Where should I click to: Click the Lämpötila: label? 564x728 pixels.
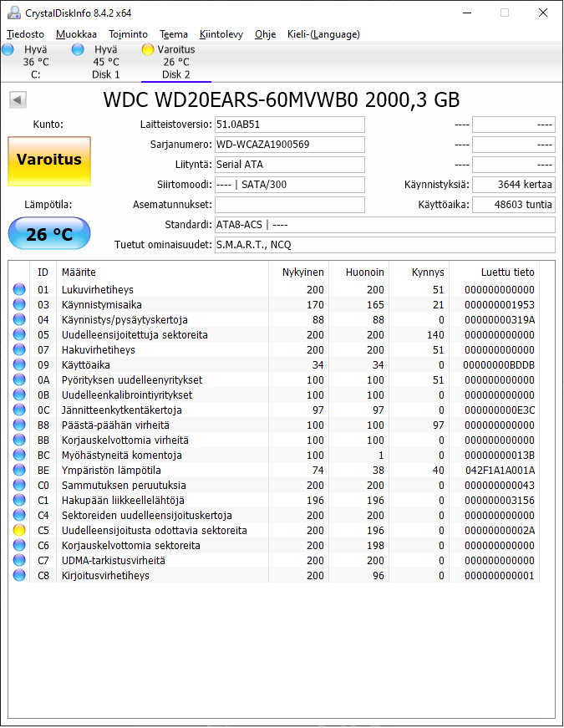click(x=48, y=204)
